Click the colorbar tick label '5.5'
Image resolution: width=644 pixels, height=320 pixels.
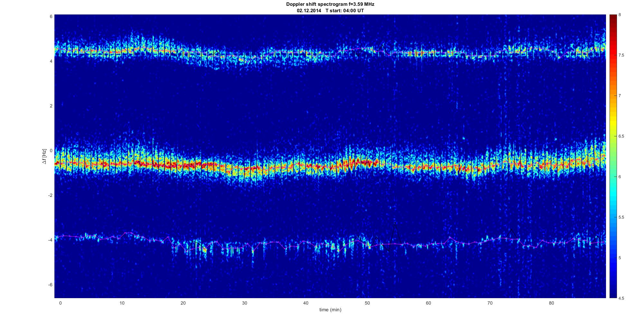point(621,217)
